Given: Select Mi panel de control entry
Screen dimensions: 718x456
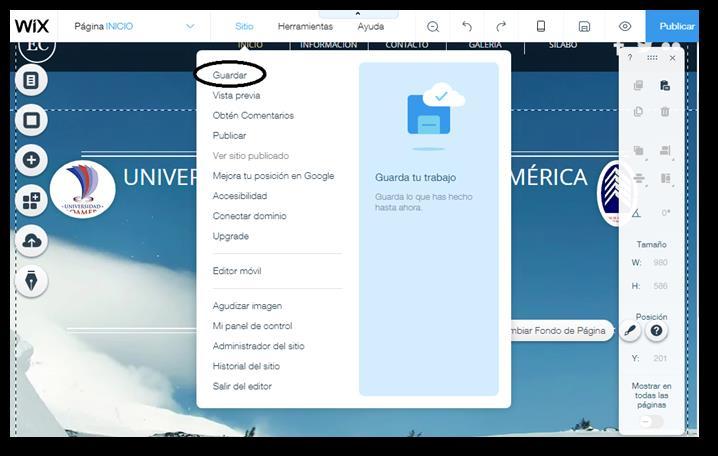Looking at the screenshot, I should (x=252, y=326).
